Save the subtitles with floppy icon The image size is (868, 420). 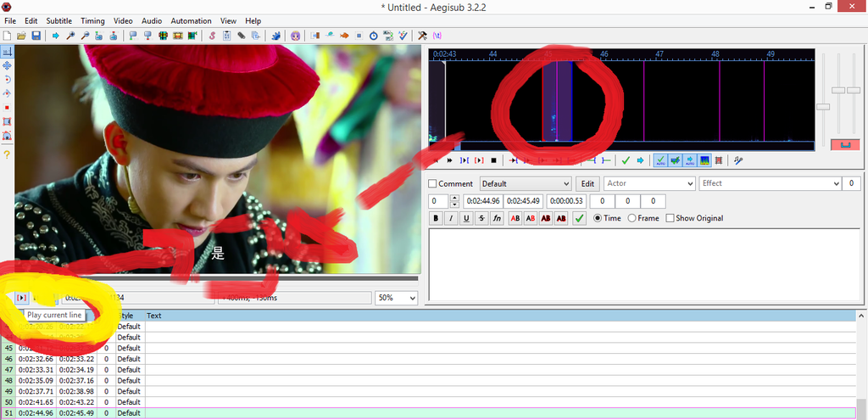pos(36,36)
